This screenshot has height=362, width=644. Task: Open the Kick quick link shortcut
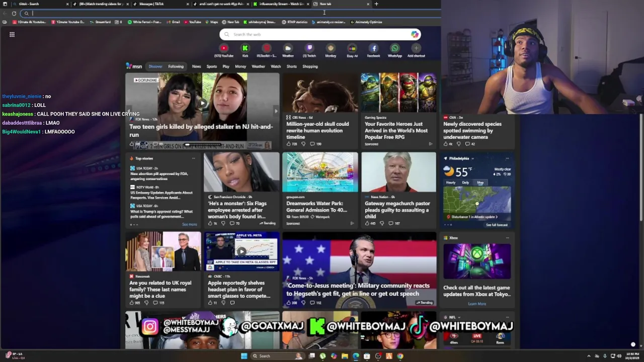click(245, 48)
